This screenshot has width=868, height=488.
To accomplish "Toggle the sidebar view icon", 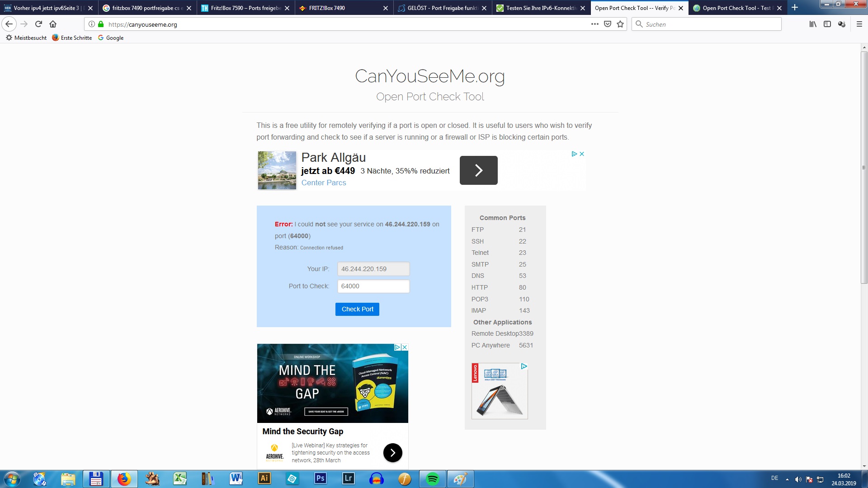I will pyautogui.click(x=827, y=24).
